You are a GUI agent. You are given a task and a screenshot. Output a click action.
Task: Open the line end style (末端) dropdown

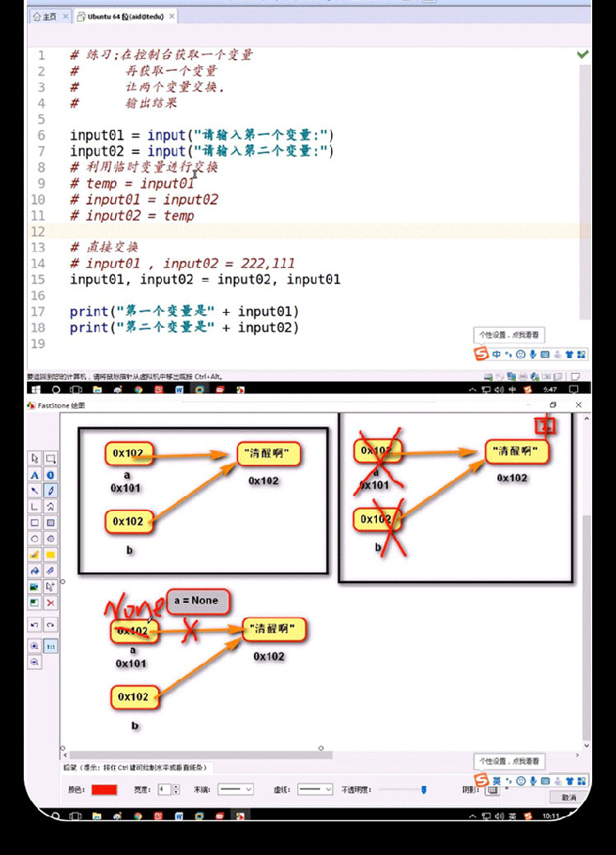pos(235,789)
